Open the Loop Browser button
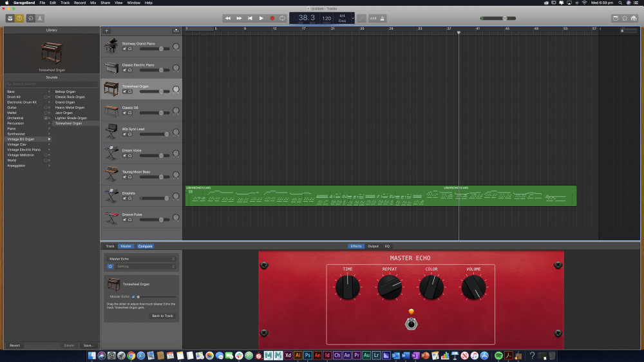 [625, 18]
